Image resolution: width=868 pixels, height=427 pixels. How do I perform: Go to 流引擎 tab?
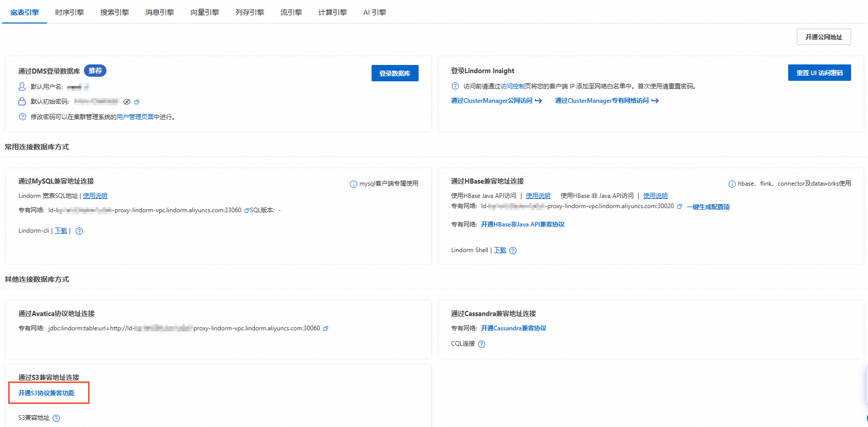point(291,12)
